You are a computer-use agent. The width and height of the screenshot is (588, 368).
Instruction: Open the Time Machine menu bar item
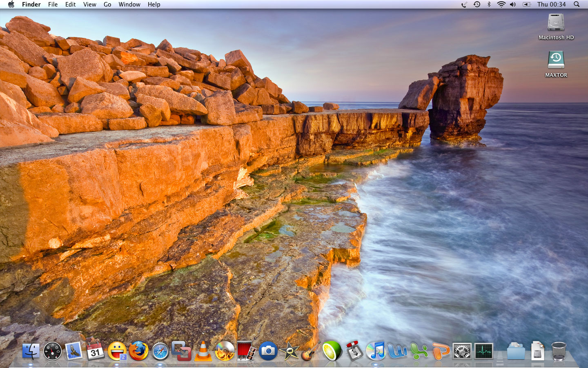pyautogui.click(x=477, y=4)
